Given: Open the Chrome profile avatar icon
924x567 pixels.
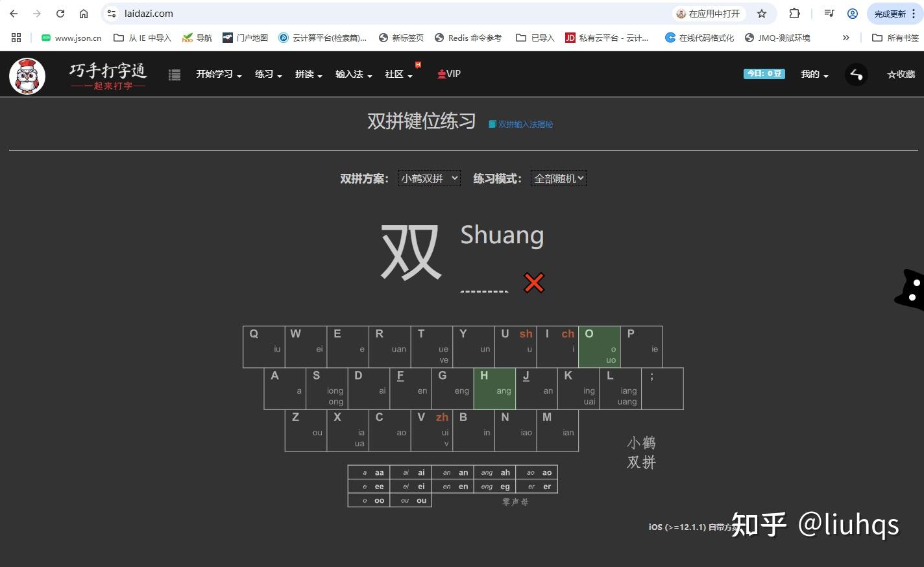Looking at the screenshot, I should click(x=853, y=14).
